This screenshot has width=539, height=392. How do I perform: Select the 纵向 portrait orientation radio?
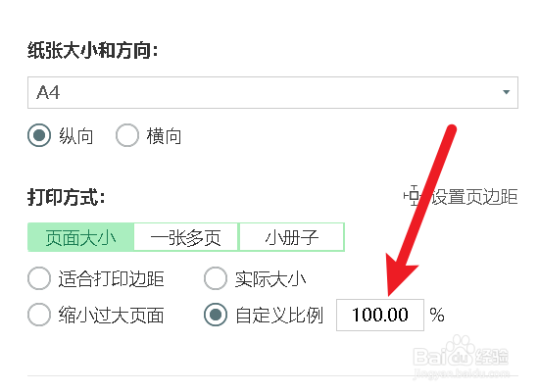(x=39, y=135)
